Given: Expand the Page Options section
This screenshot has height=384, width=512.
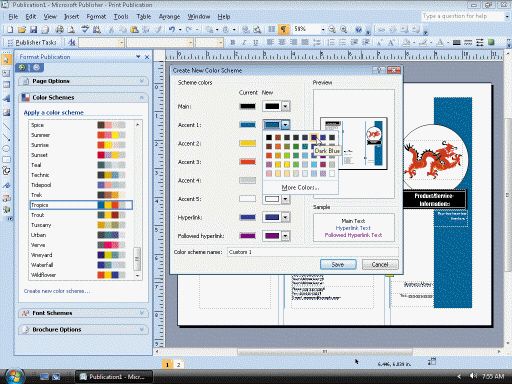Looking at the screenshot, I should 83,81.
